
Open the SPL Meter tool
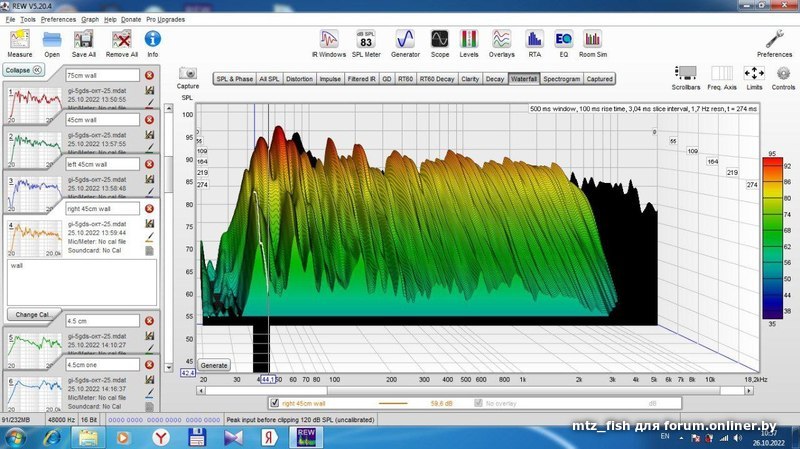coord(365,40)
